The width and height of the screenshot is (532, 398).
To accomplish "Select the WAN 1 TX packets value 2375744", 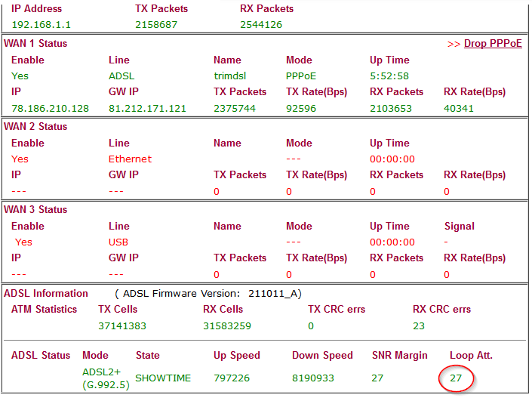I will pyautogui.click(x=236, y=109).
